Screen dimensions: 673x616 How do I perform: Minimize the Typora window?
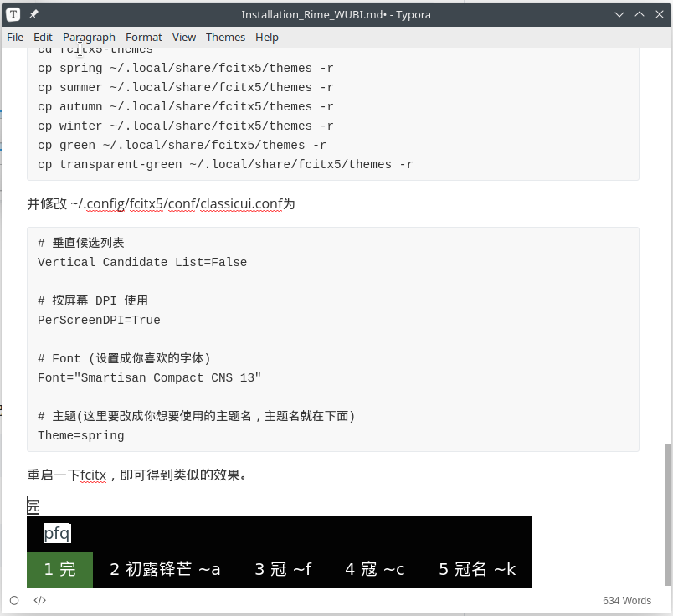coord(619,14)
